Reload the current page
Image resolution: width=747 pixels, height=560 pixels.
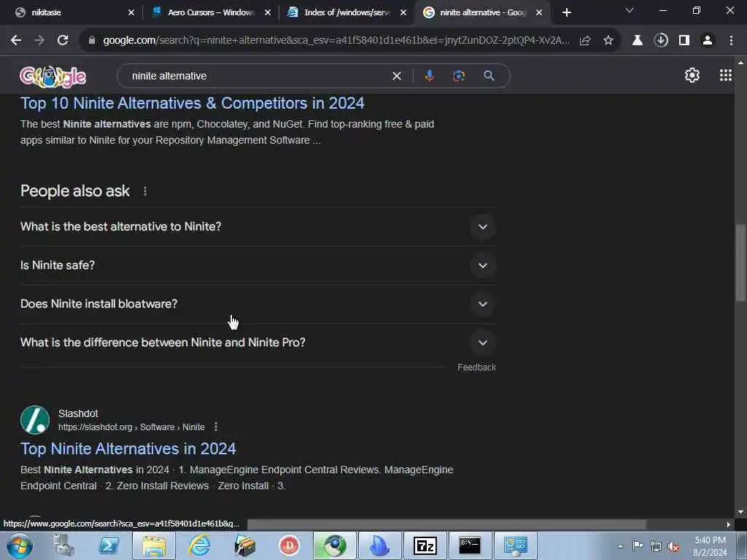coord(63,41)
